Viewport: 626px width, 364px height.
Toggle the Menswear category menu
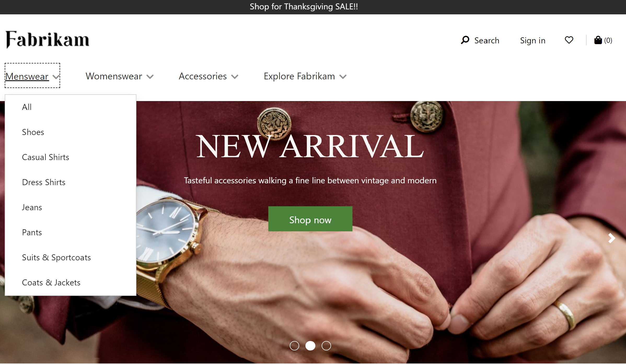[32, 76]
